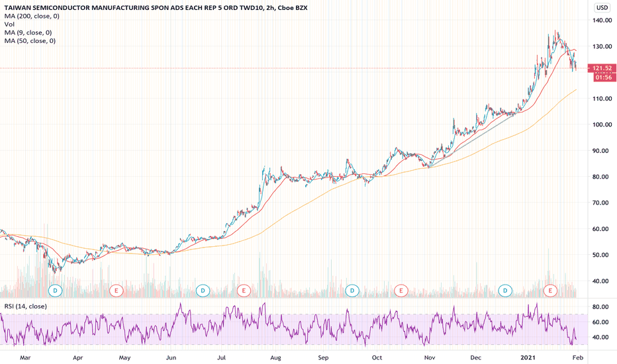Click the Feb label on time axis
Viewport: 617px width, 364px height.
point(577,357)
